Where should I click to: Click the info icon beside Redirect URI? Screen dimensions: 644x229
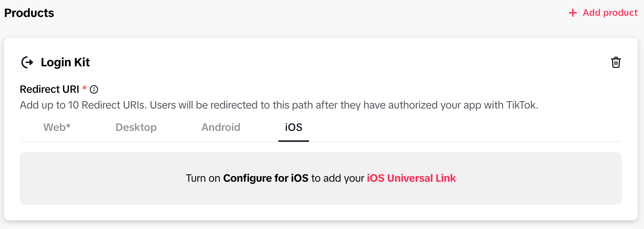coord(94,90)
